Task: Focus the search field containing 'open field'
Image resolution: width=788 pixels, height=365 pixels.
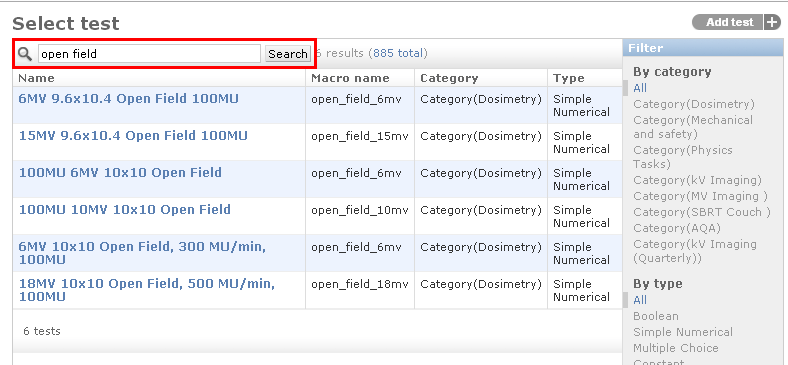Action: click(x=149, y=54)
